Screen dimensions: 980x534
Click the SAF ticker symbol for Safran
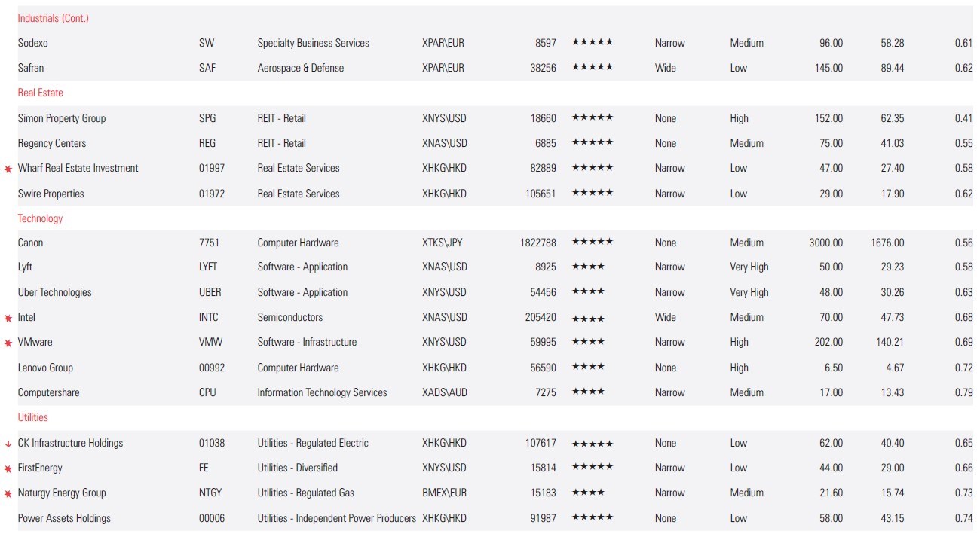point(207,68)
